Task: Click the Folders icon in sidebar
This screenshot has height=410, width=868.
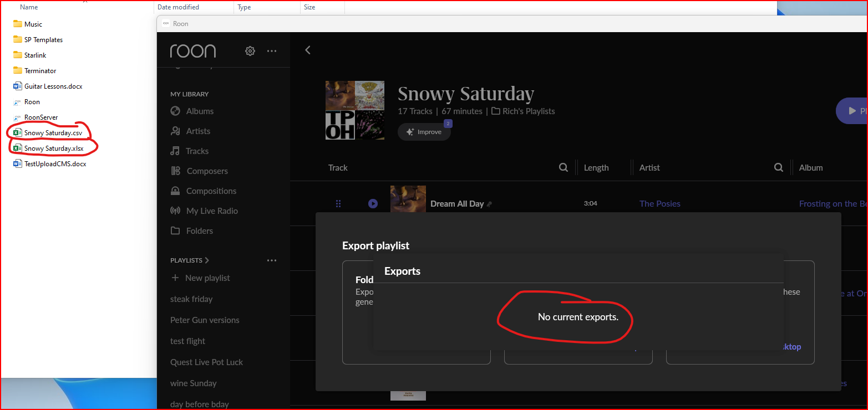Action: (x=175, y=230)
